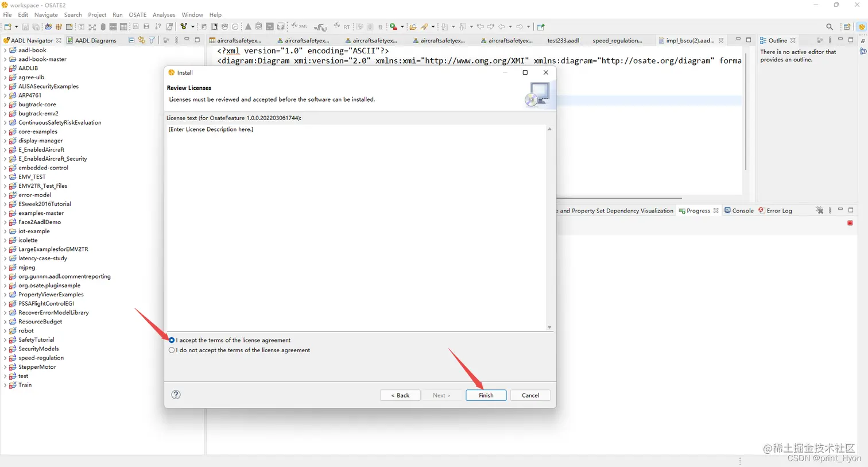Open the Help menu
This screenshot has height=467, width=868.
(215, 14)
